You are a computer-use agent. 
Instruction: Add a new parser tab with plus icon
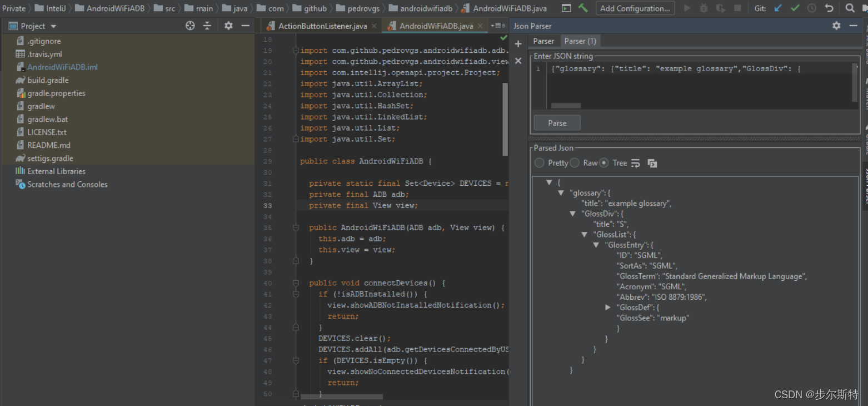point(518,44)
